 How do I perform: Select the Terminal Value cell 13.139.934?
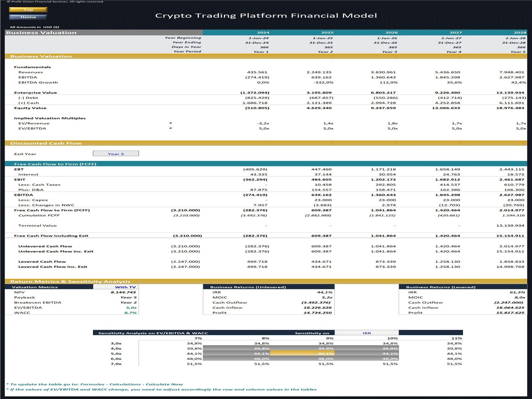pyautogui.click(x=510, y=225)
